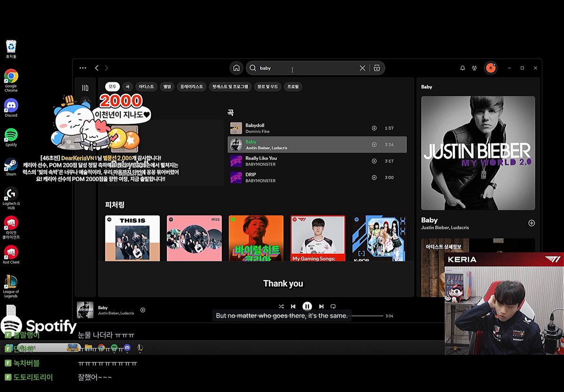Select the 팟캐스트 및 프로그램 filter chip
564x392 pixels.
(230, 86)
